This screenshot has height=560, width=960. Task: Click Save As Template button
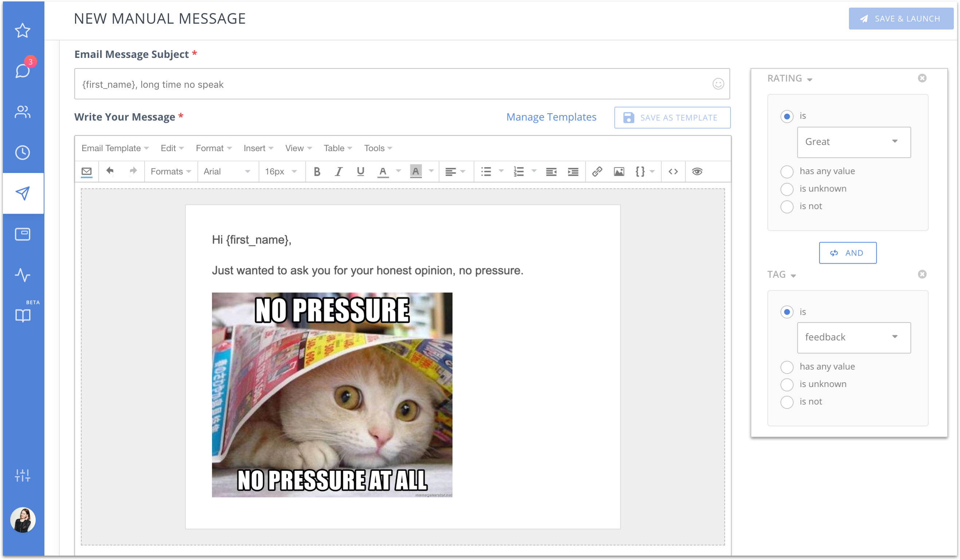(672, 118)
